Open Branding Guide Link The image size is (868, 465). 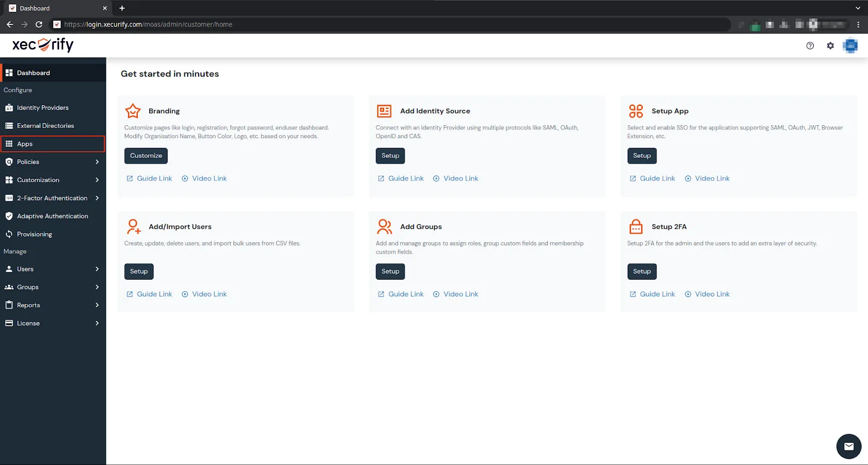149,178
